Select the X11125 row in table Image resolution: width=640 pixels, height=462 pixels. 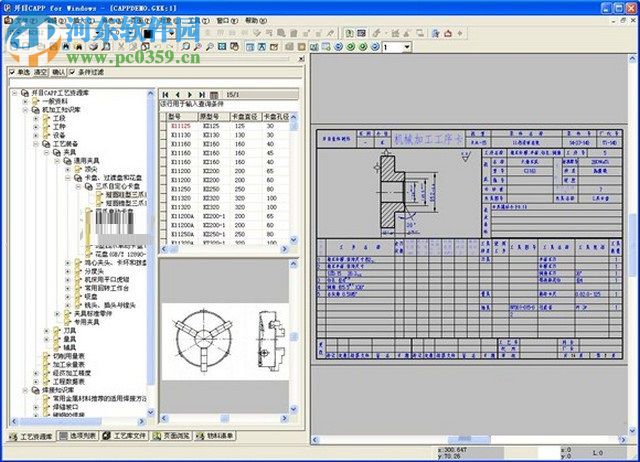click(181, 126)
